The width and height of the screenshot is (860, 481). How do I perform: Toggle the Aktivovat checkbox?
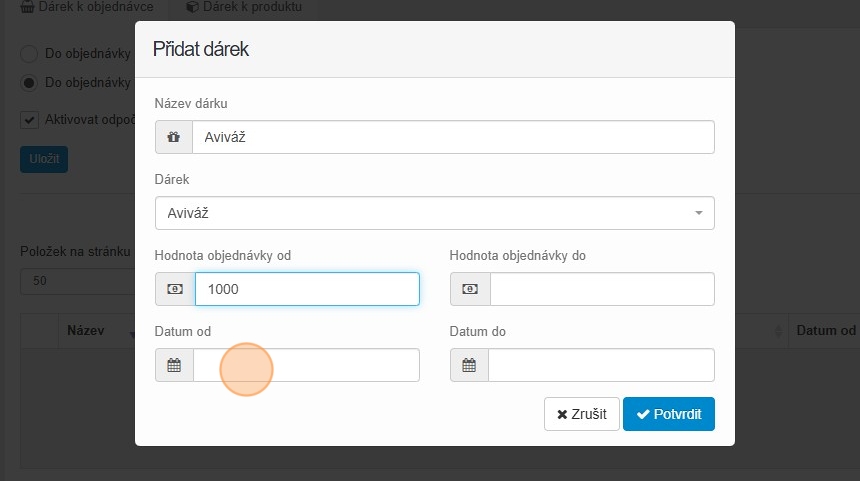pyautogui.click(x=29, y=120)
